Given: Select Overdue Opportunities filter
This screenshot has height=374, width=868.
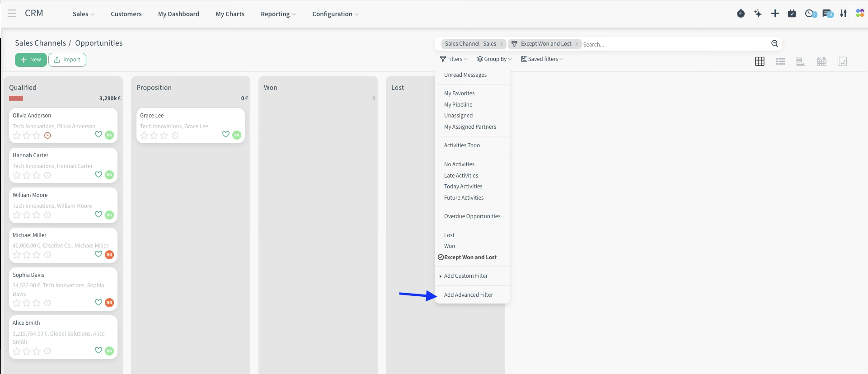Looking at the screenshot, I should [472, 216].
